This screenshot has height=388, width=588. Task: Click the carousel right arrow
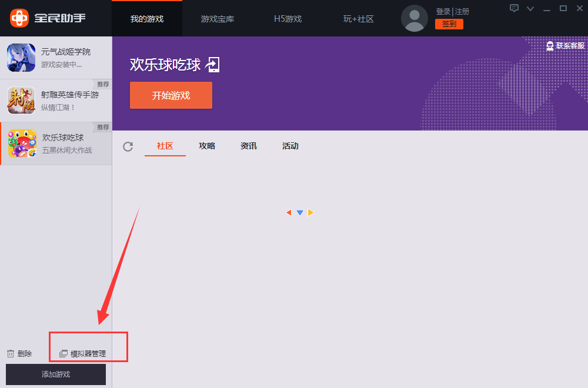pos(310,212)
